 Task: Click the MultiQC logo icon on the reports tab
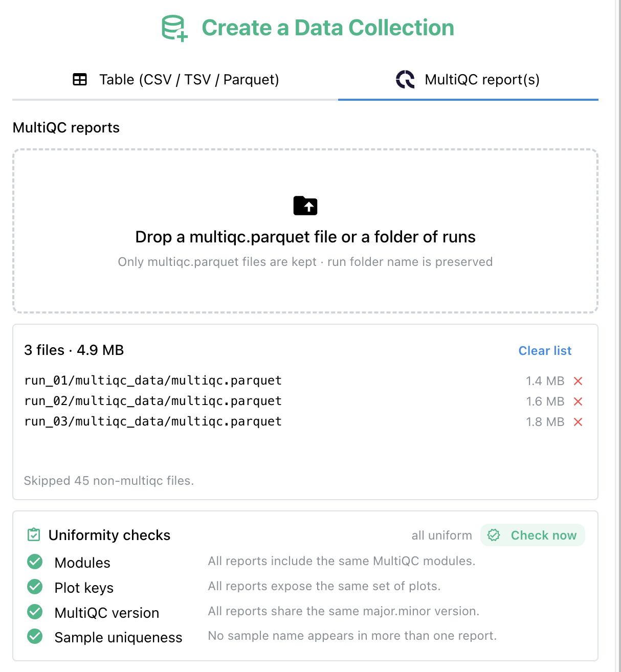point(405,80)
